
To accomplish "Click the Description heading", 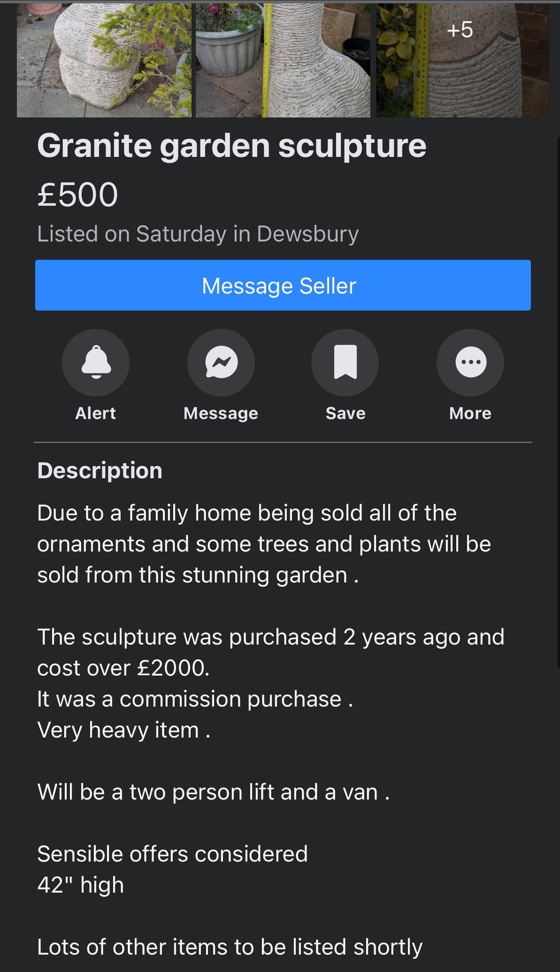I will tap(100, 471).
